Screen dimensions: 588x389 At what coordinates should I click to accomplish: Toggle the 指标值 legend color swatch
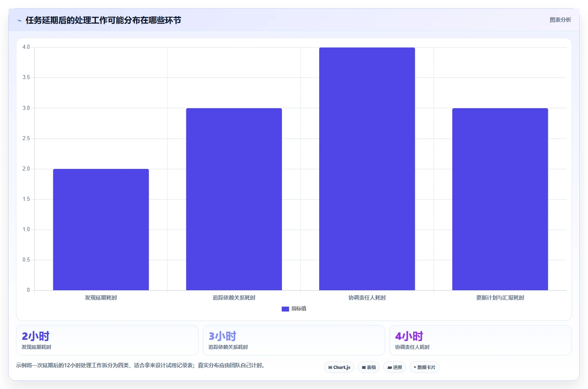coord(285,309)
